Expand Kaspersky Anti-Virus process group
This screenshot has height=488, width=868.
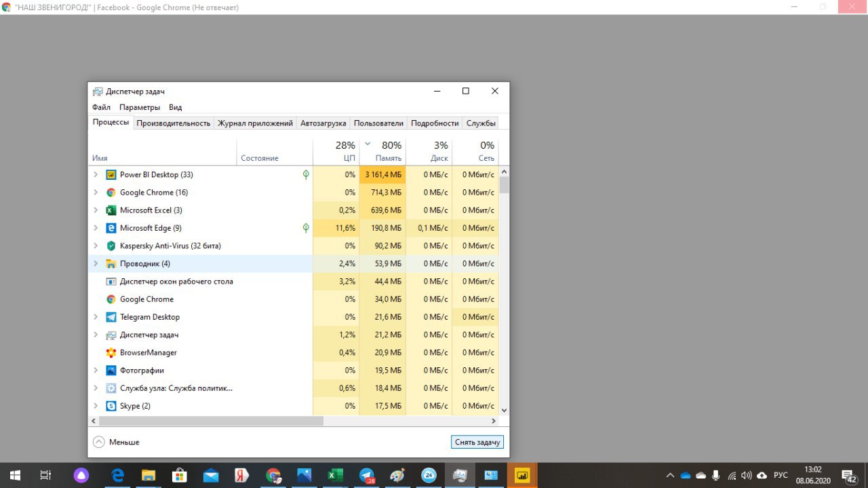pos(96,246)
